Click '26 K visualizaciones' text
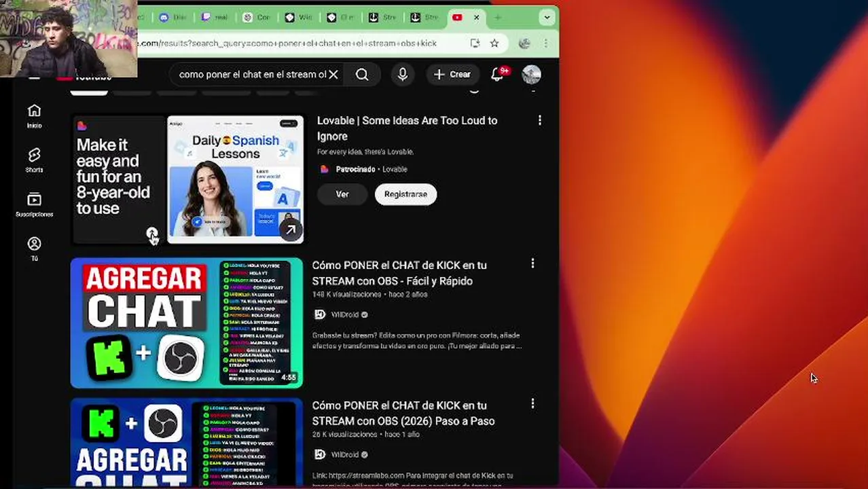 coord(344,435)
